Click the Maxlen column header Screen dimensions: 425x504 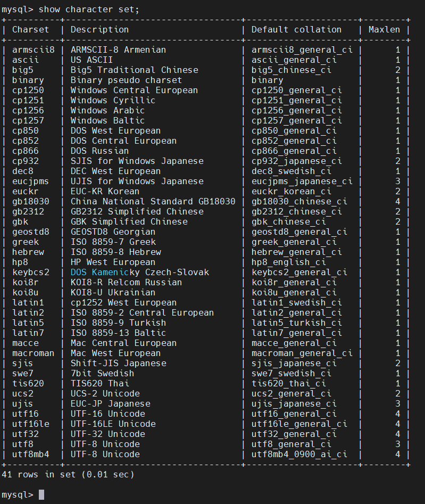[x=384, y=30]
